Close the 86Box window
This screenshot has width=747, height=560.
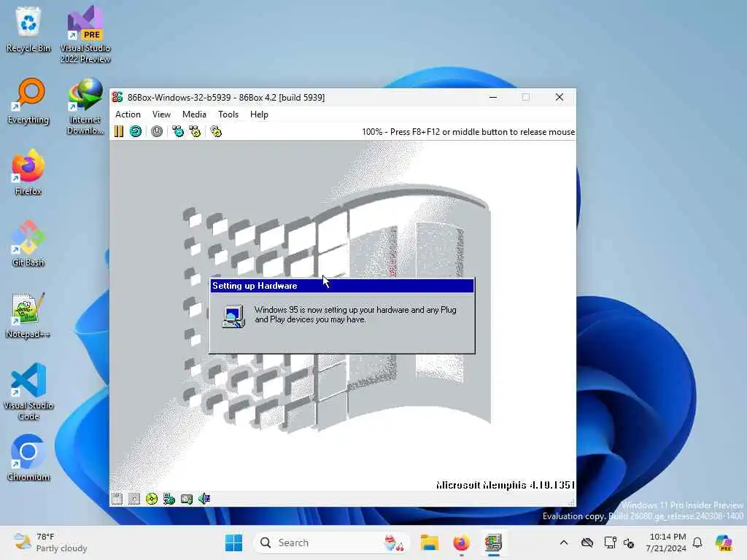pos(560,97)
